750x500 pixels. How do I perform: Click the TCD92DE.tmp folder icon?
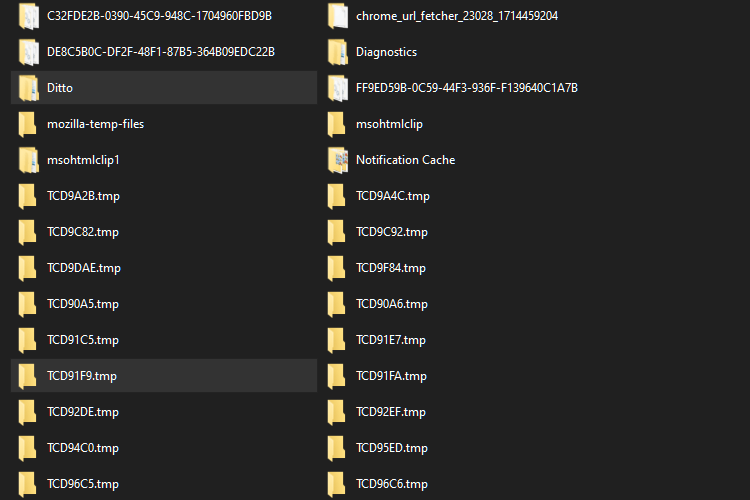[x=27, y=412]
